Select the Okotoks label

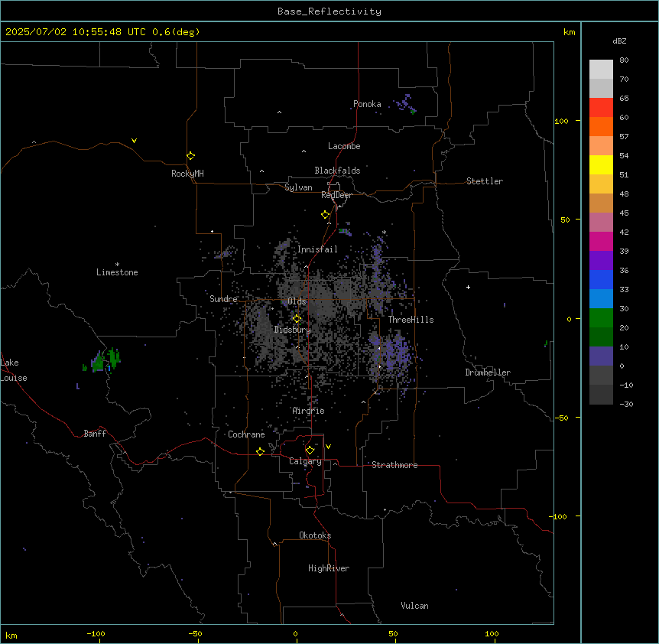pos(315,535)
